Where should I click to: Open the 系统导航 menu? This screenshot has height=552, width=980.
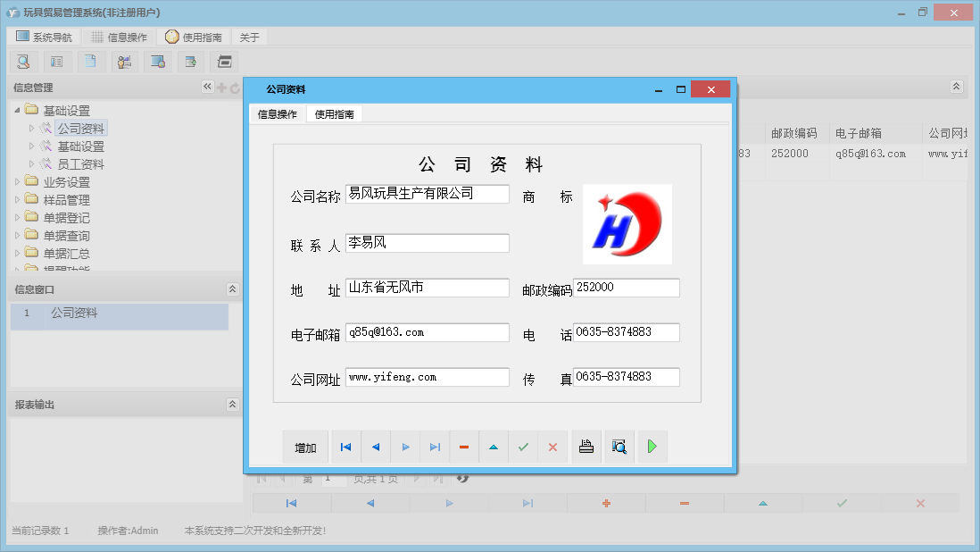click(43, 37)
